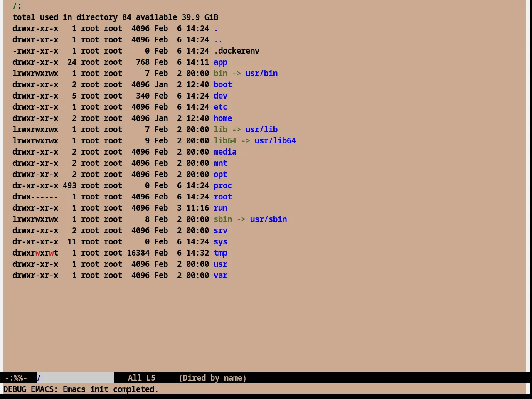
Task: Click 'All L5' position indicator
Action: tap(141, 378)
